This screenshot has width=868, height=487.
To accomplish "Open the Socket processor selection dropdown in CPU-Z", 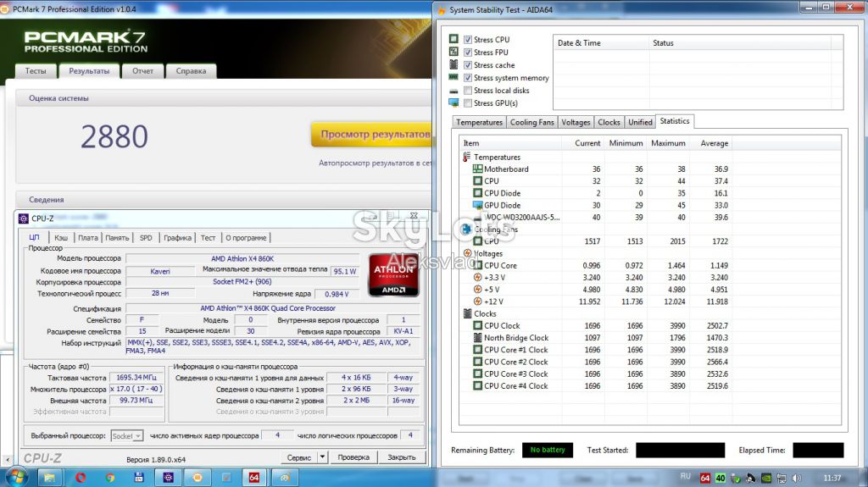I will (127, 436).
